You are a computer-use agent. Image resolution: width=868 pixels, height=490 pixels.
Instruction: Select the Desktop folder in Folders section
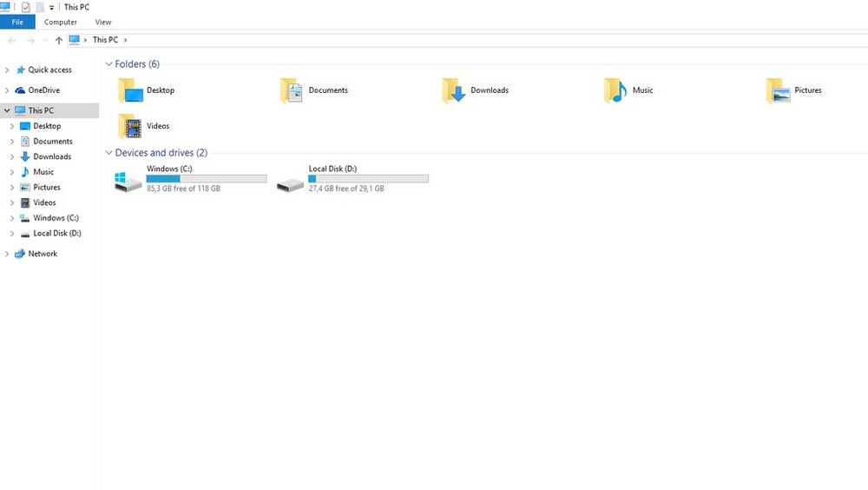(130, 90)
